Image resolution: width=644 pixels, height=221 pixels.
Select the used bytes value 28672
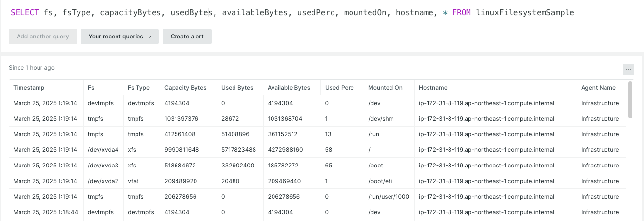click(230, 119)
